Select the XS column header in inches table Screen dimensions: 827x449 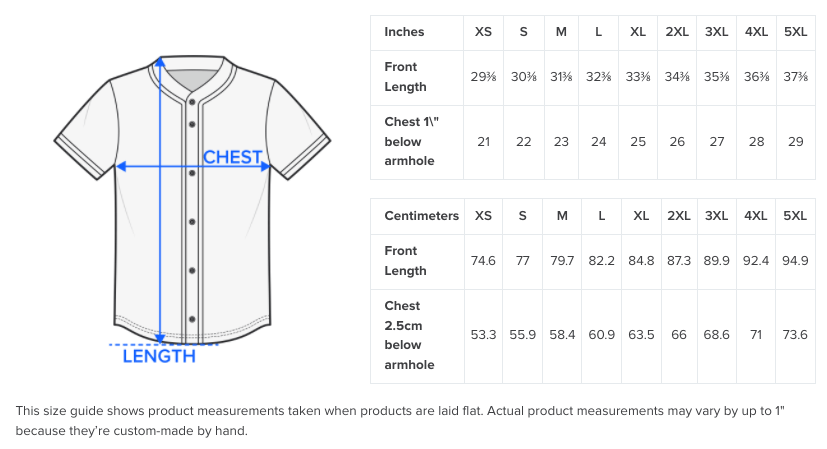(483, 32)
